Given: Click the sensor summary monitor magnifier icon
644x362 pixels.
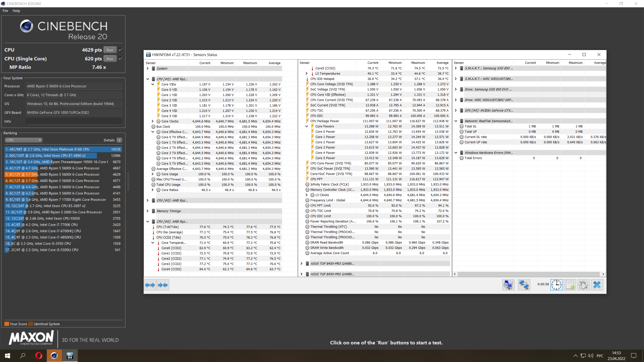Looking at the screenshot, I should pos(508,285).
